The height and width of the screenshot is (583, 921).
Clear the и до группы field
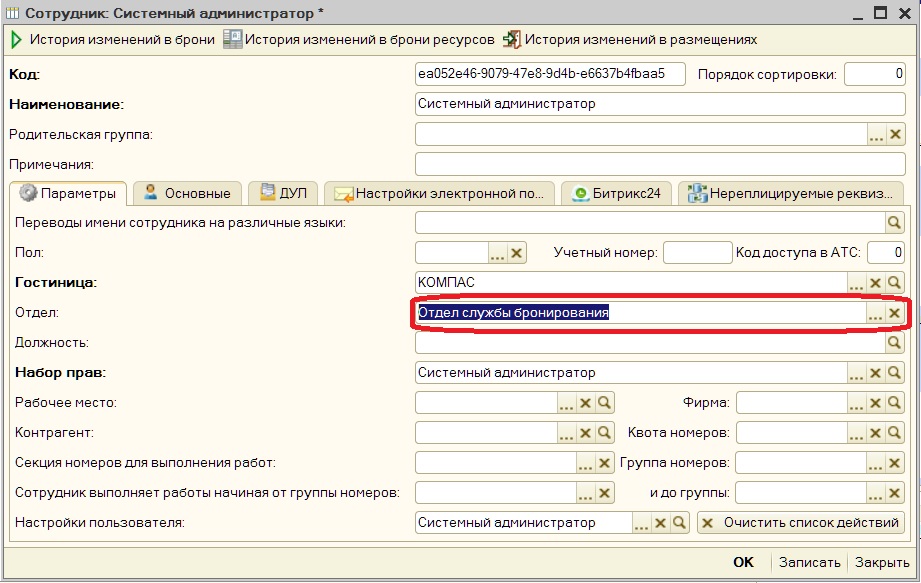894,493
